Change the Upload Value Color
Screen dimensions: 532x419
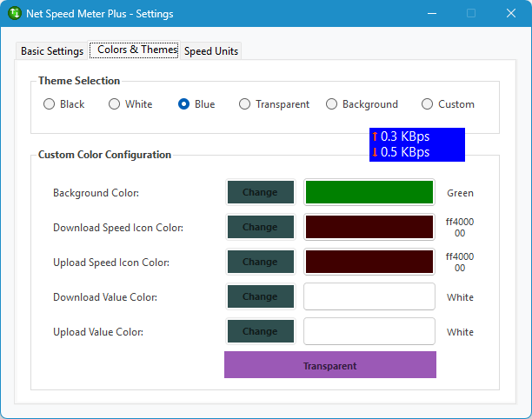(260, 331)
